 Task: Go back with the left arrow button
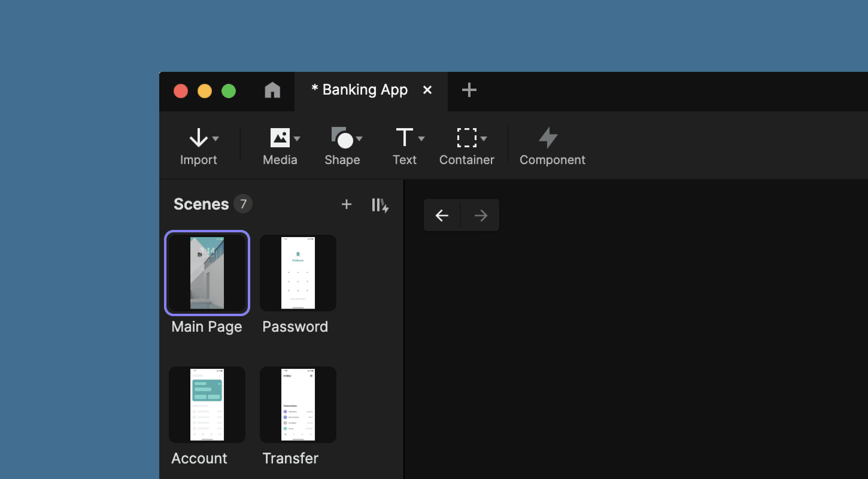[442, 216]
